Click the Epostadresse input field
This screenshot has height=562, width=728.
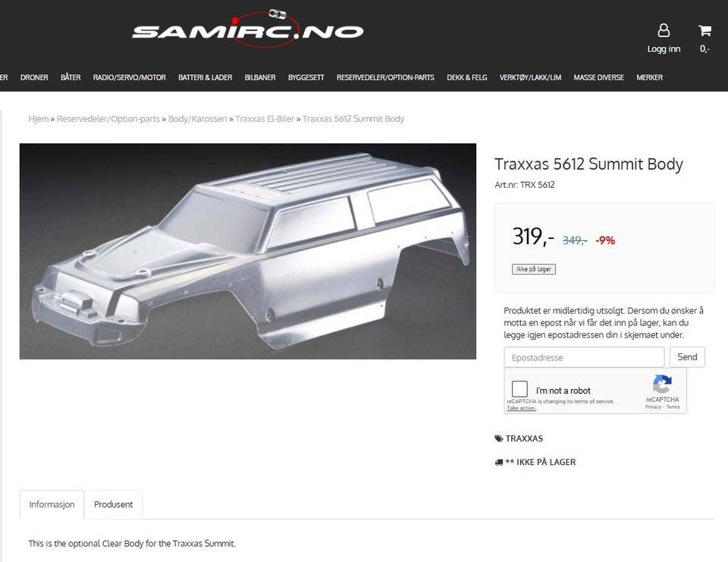tap(584, 357)
